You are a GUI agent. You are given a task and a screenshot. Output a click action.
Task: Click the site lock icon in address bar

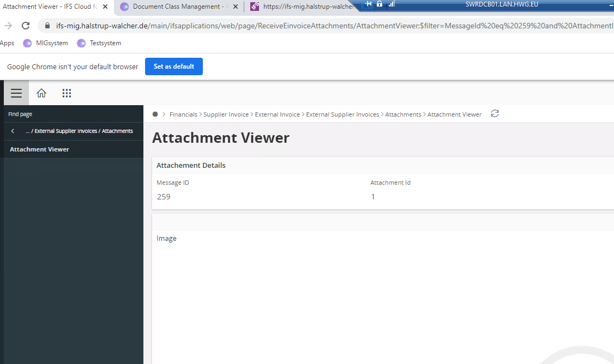click(47, 26)
